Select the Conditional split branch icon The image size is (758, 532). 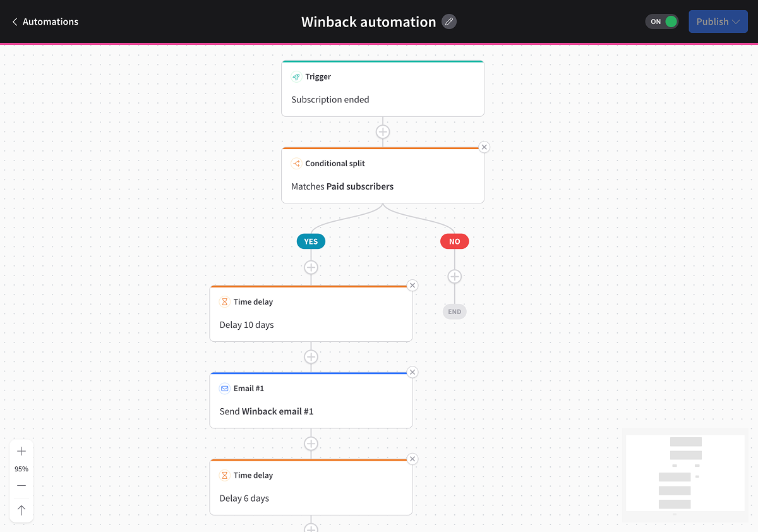point(296,163)
